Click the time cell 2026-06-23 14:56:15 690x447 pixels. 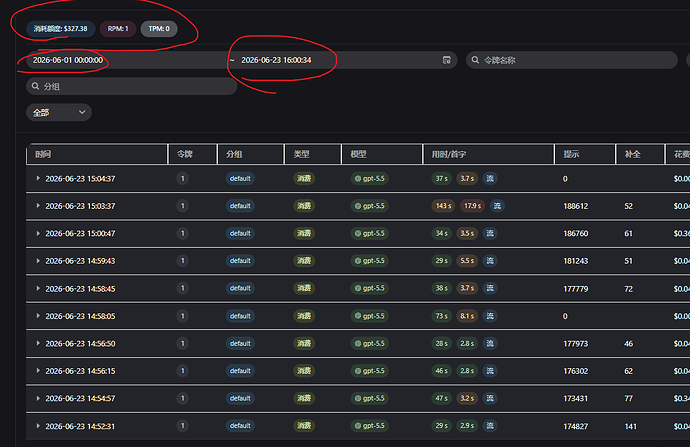80,371
